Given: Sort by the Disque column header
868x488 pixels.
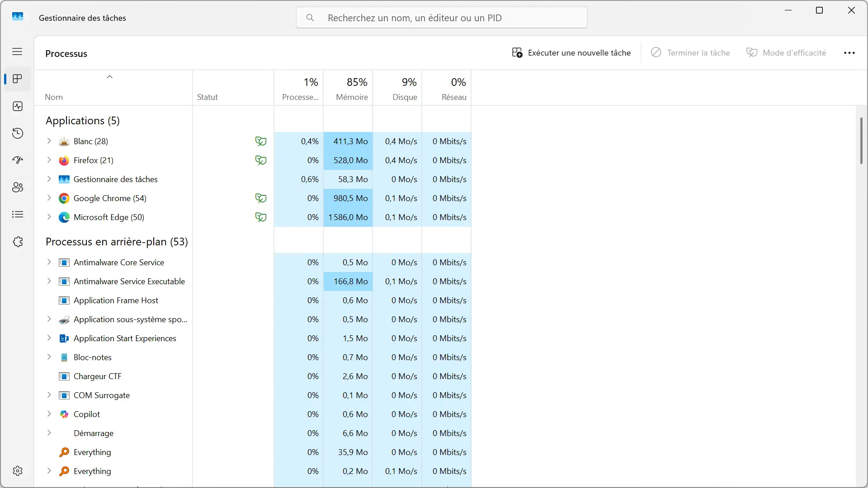Looking at the screenshot, I should pyautogui.click(x=397, y=88).
